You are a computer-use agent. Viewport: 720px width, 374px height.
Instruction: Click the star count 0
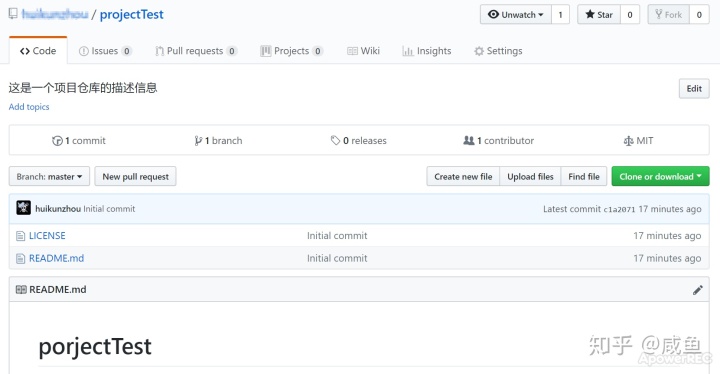pyautogui.click(x=630, y=14)
